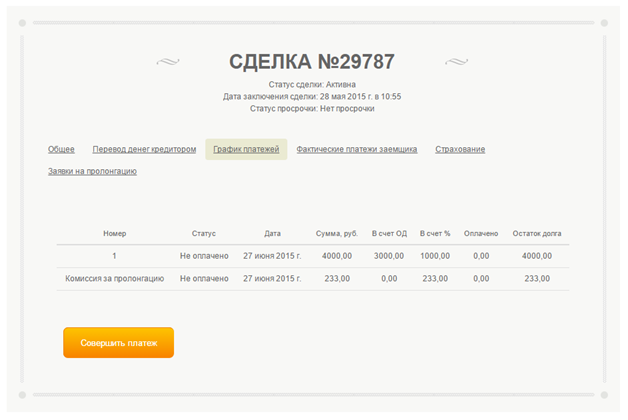
Task: Click the Номер column header
Action: [115, 233]
